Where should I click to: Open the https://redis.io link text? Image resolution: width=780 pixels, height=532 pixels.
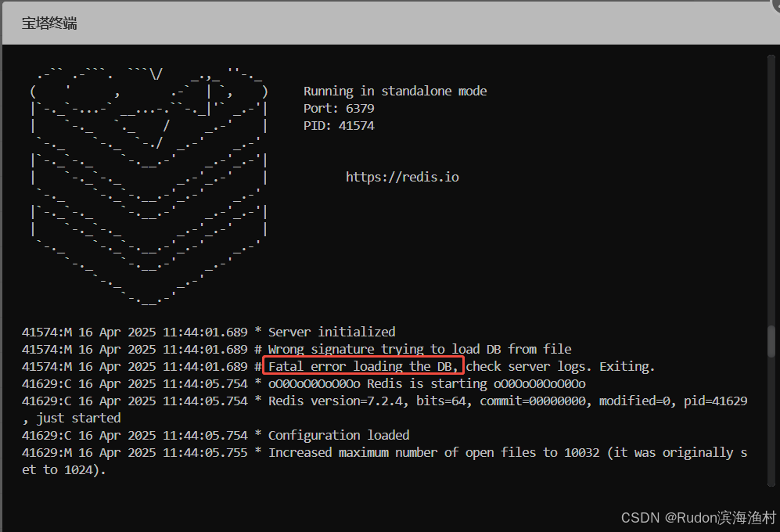(402, 177)
